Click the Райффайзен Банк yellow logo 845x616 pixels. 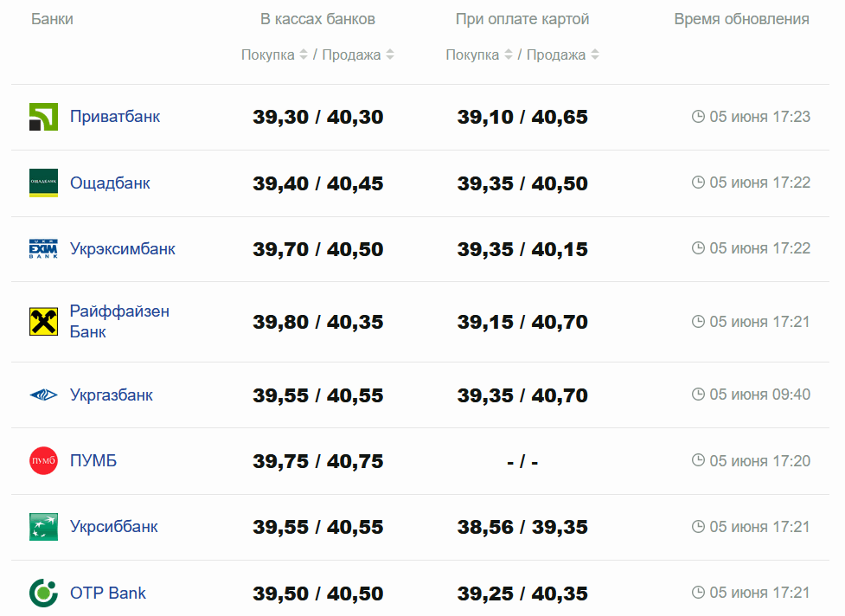43,321
